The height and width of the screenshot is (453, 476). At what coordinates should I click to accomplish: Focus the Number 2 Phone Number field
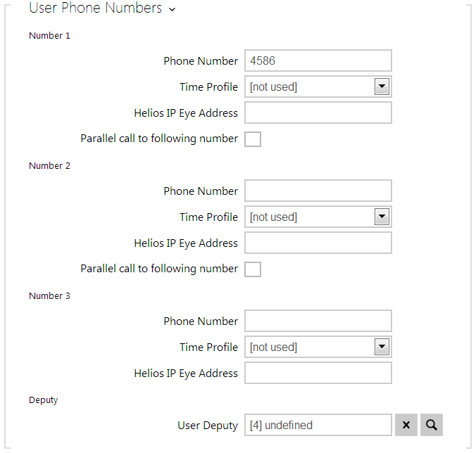(318, 191)
